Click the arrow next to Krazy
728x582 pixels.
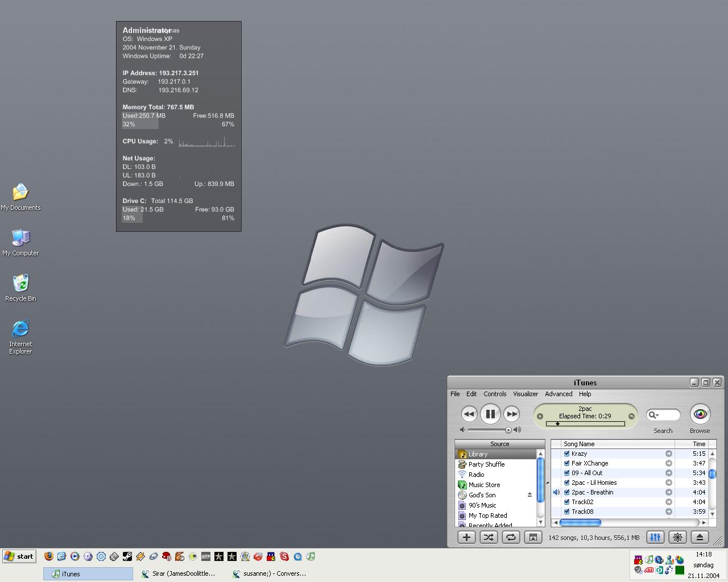669,454
